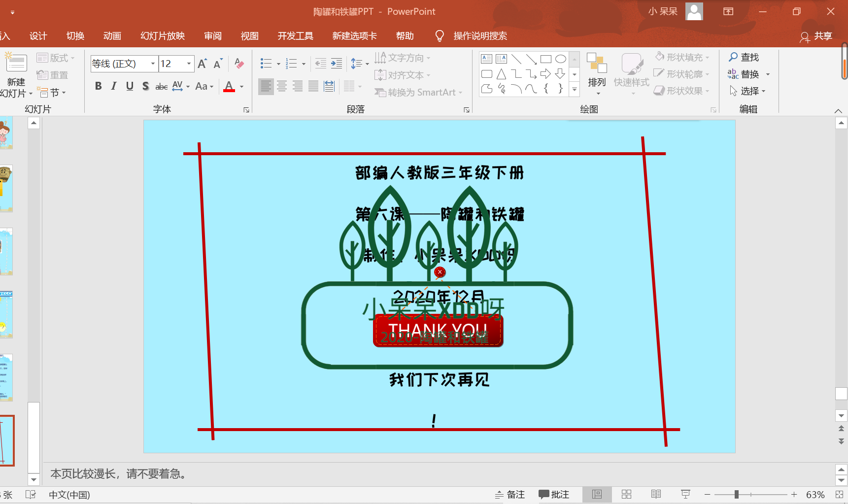The height and width of the screenshot is (504, 848).
Task: Click zoom in plus button
Action: click(794, 494)
